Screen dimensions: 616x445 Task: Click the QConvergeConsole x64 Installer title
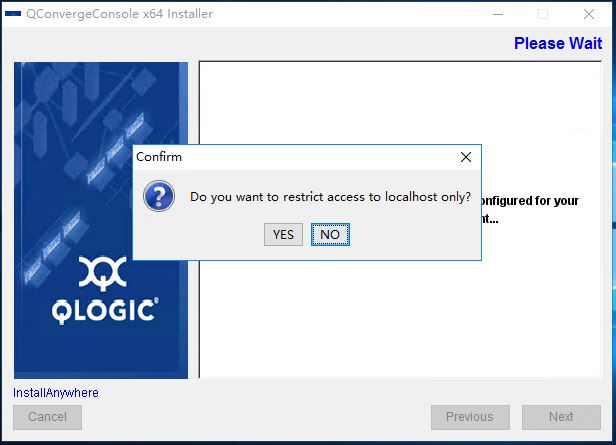(x=119, y=14)
